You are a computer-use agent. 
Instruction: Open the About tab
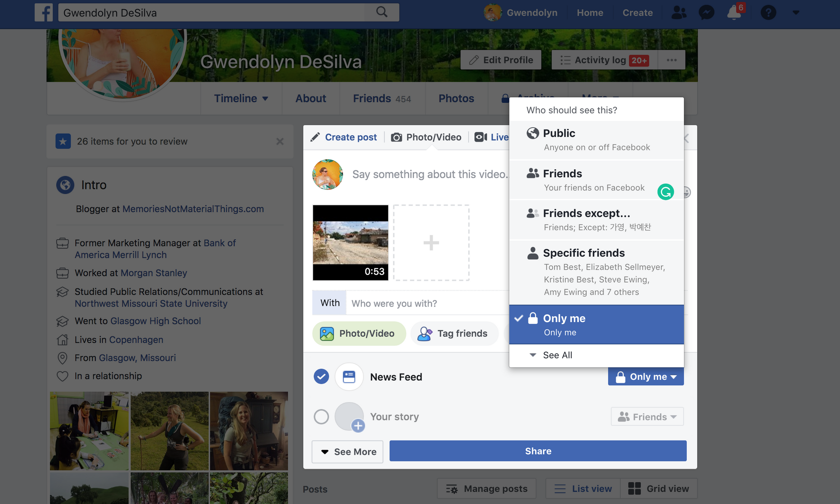pos(310,98)
